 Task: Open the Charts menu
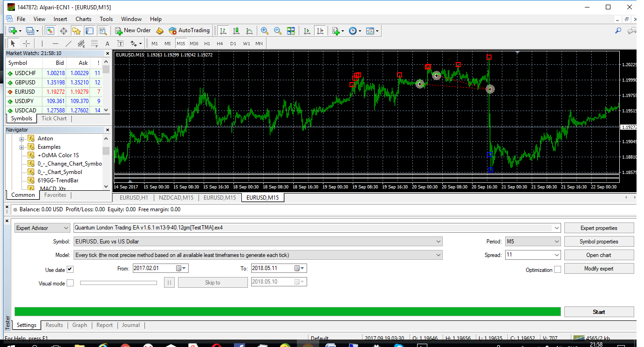[83, 19]
